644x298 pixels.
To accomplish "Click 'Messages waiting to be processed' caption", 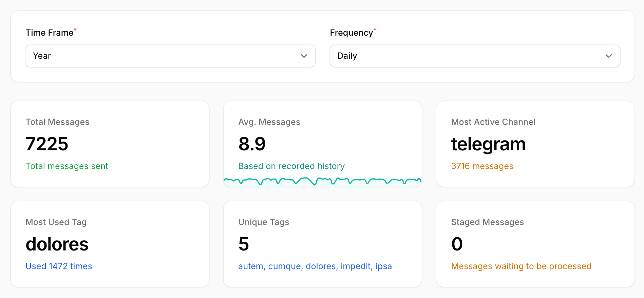I will tap(521, 266).
